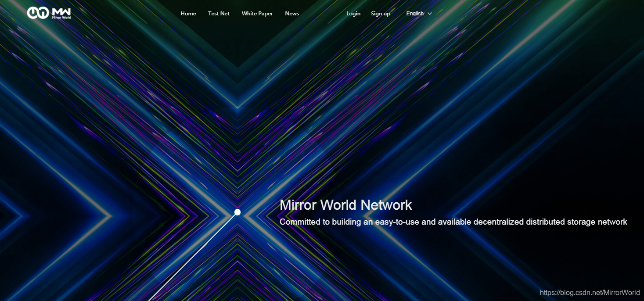Click the 'Committed to building' tagline text

tap(453, 222)
